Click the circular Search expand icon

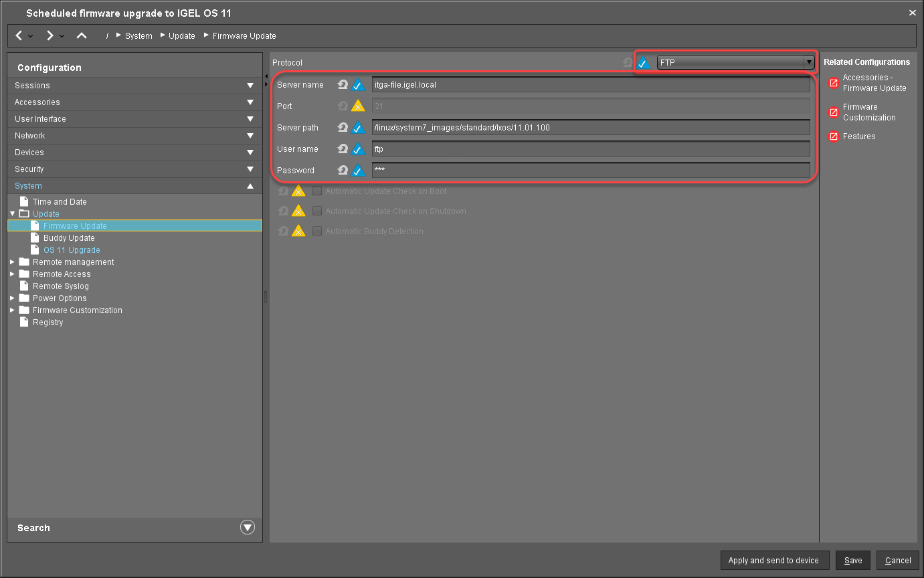tap(248, 527)
